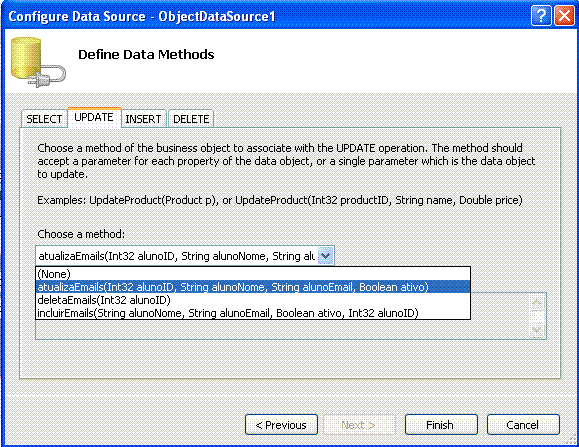Click the Choose a method combo box
Screen dimensions: 579x447
click(x=185, y=255)
